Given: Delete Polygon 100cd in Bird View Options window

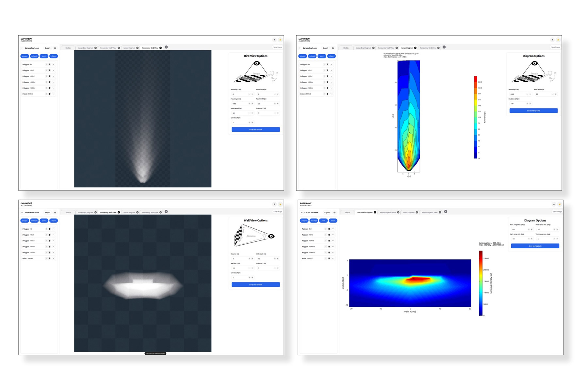Looking at the screenshot, I should click(x=50, y=70).
